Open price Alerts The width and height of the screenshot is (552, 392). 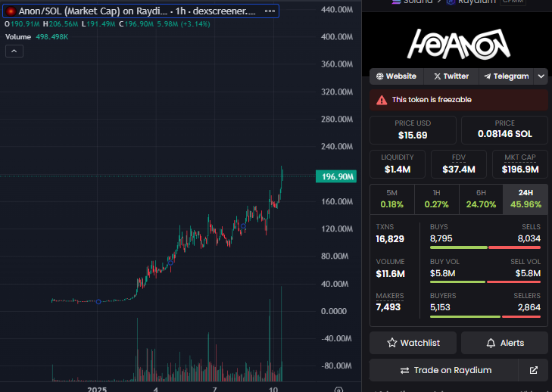tap(504, 343)
